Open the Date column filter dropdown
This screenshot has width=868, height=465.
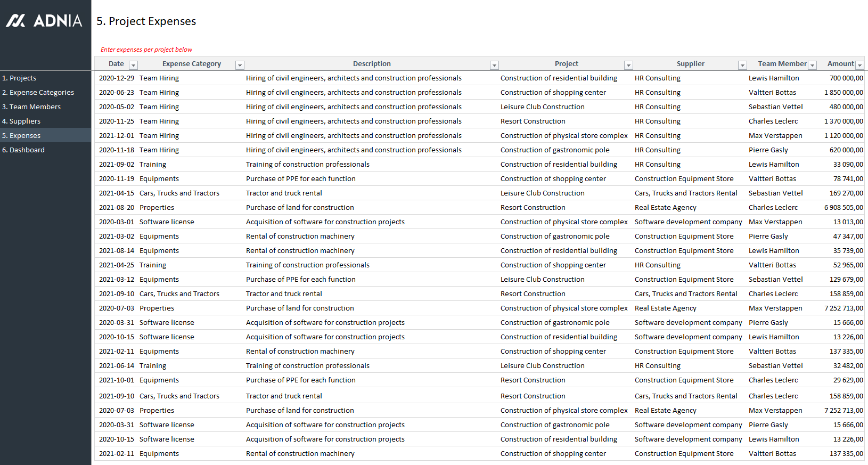coord(134,65)
